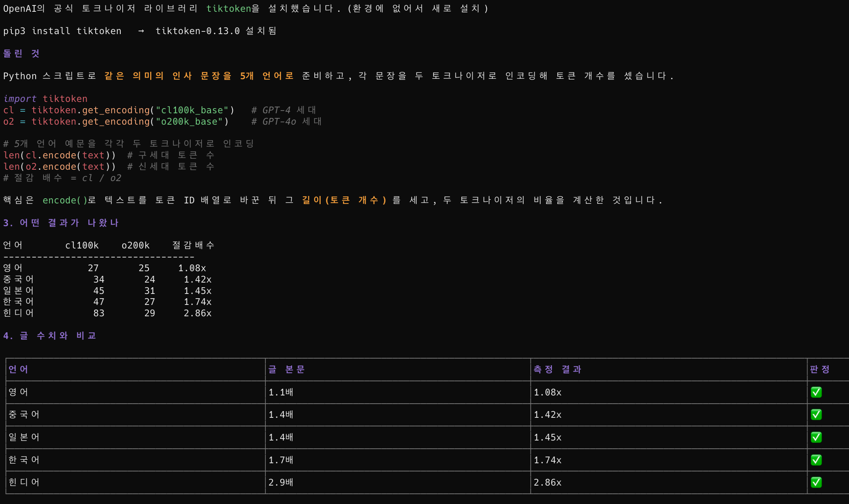Click the string "o200k_base" in the code
849x504 pixels.
point(189,121)
